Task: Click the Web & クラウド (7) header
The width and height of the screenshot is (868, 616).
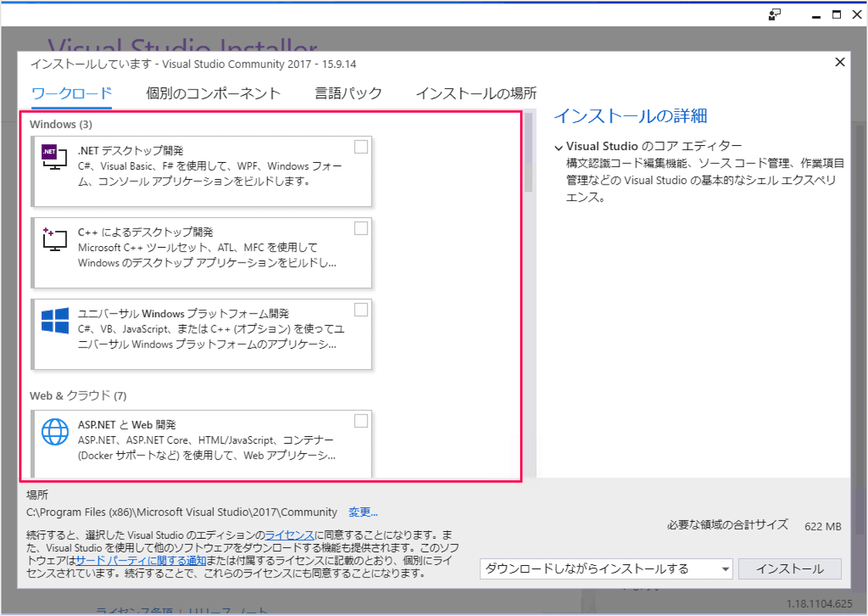Action: 78,396
